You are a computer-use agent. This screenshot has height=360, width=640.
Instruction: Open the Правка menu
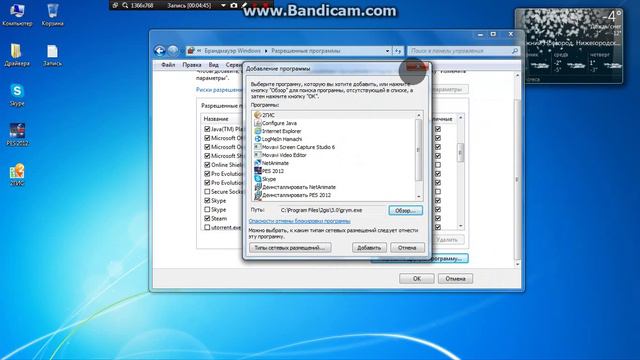coord(192,65)
